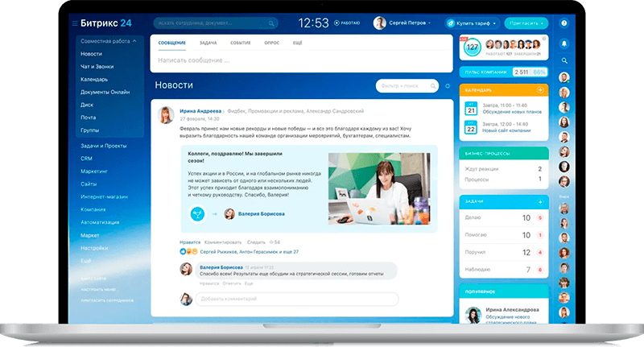644x347 pixels.
Task: Open Задачи и Проекты in left menu
Action: click(x=105, y=146)
